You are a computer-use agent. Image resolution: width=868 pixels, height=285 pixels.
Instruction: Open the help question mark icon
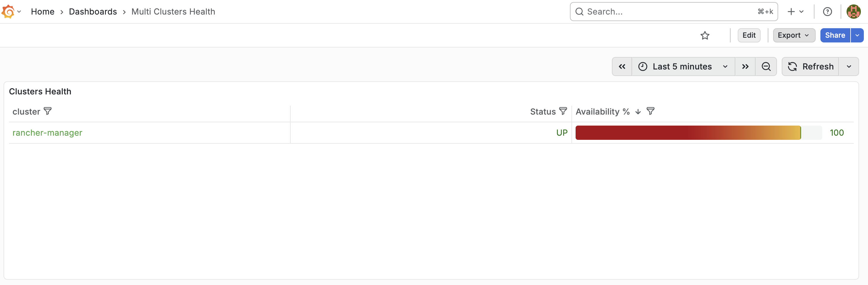coord(827,12)
